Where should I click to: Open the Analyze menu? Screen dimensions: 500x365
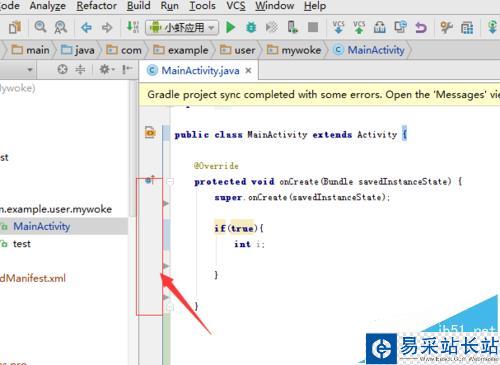pyautogui.click(x=47, y=6)
